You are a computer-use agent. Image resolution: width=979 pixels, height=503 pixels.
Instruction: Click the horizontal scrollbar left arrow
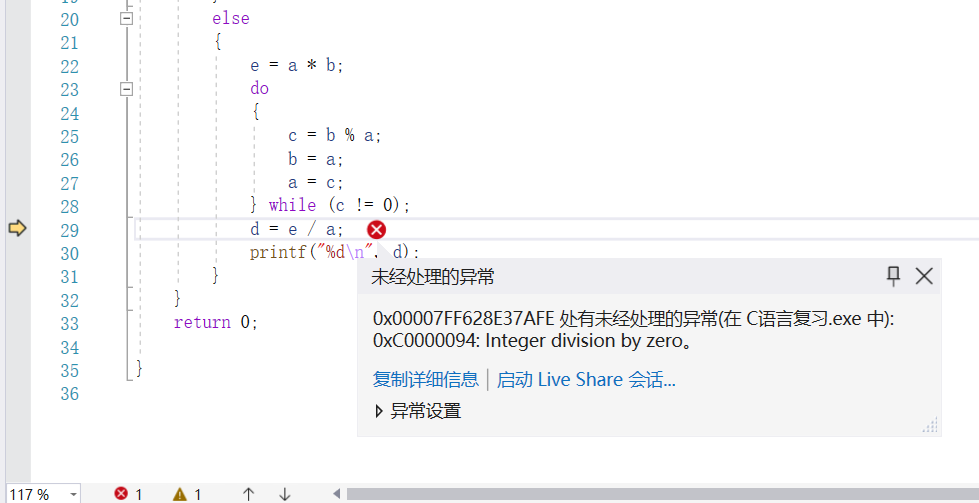tap(337, 494)
